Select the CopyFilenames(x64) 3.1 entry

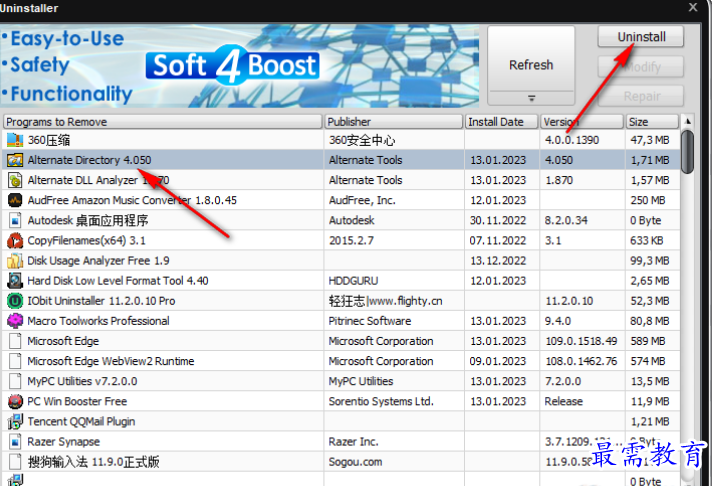(x=341, y=240)
